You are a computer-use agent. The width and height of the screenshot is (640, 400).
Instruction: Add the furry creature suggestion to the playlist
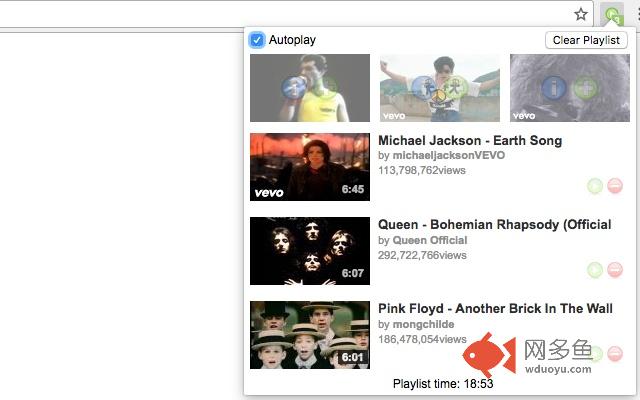[585, 88]
